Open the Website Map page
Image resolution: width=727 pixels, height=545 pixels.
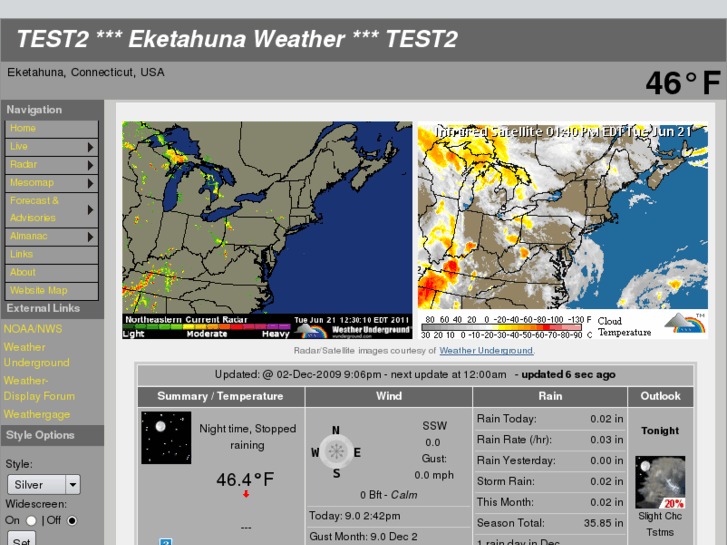[x=51, y=291]
